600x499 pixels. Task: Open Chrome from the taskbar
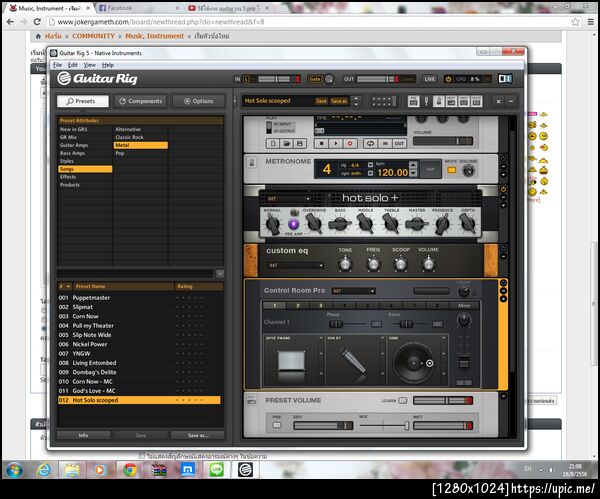pyautogui.click(x=130, y=470)
